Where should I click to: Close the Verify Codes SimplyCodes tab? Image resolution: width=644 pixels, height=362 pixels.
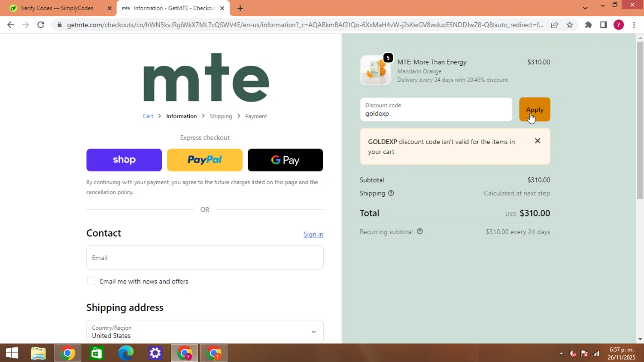tap(109, 8)
